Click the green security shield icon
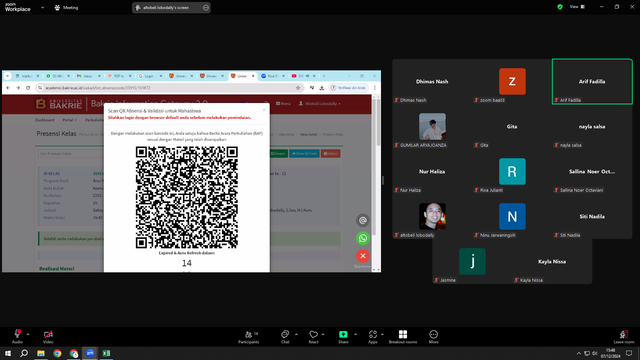The width and height of the screenshot is (640, 360). 560,7
